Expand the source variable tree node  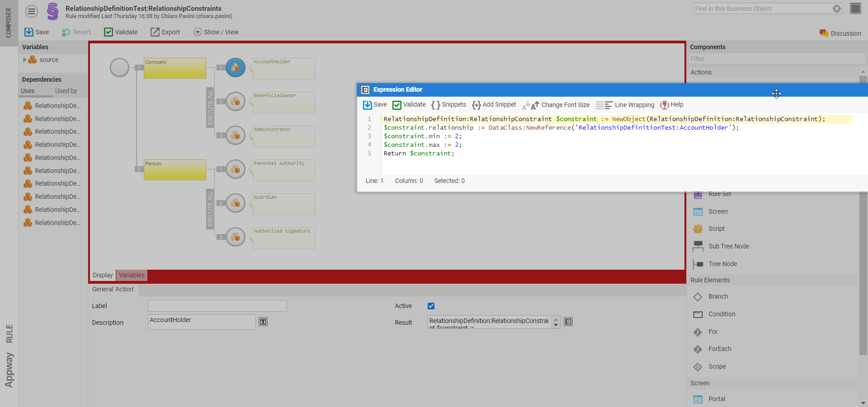[x=24, y=60]
